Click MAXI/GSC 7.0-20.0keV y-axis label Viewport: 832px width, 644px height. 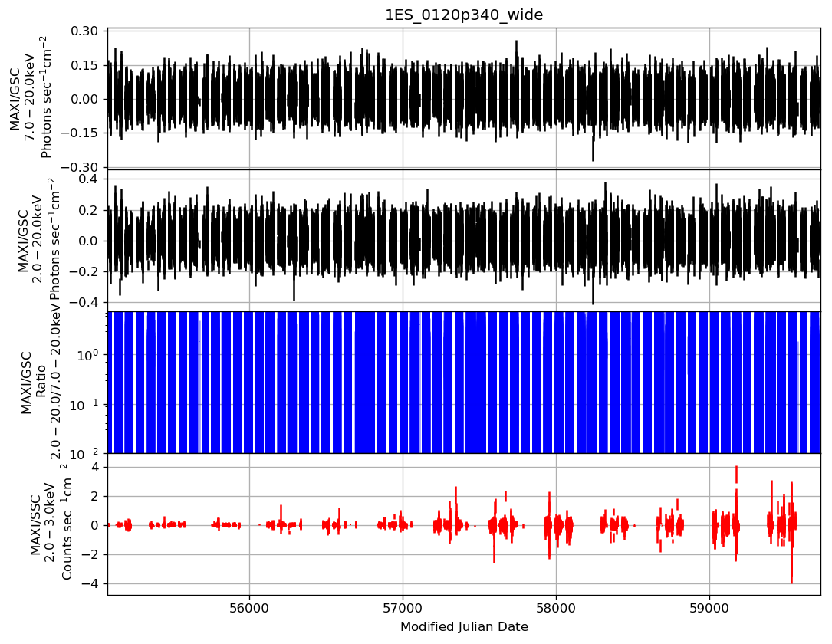tap(31, 99)
